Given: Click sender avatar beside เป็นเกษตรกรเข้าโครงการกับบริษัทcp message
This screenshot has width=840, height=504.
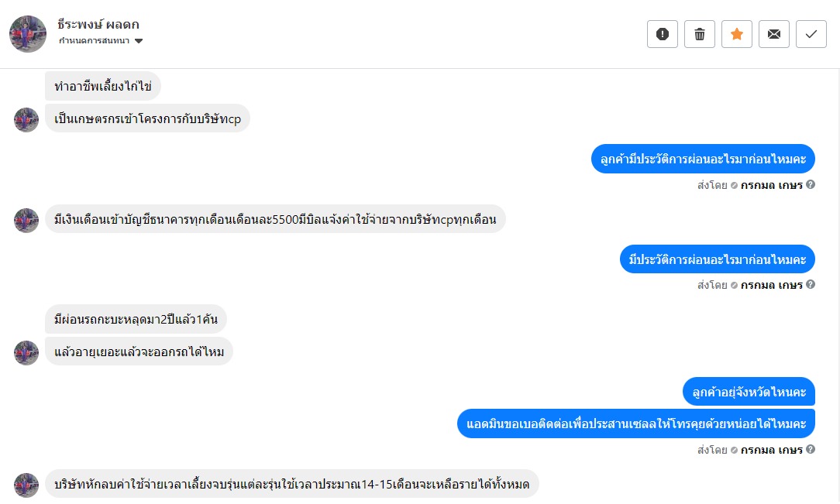Looking at the screenshot, I should (x=26, y=119).
